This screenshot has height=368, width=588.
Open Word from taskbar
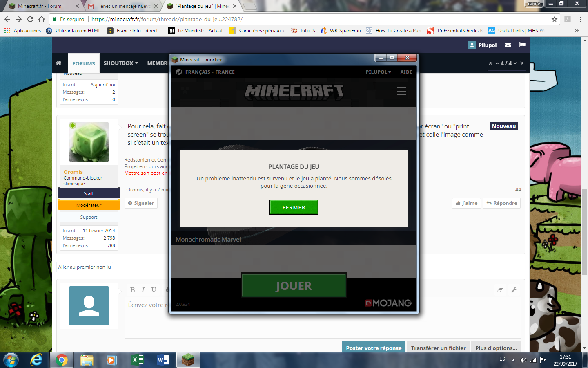(x=163, y=360)
